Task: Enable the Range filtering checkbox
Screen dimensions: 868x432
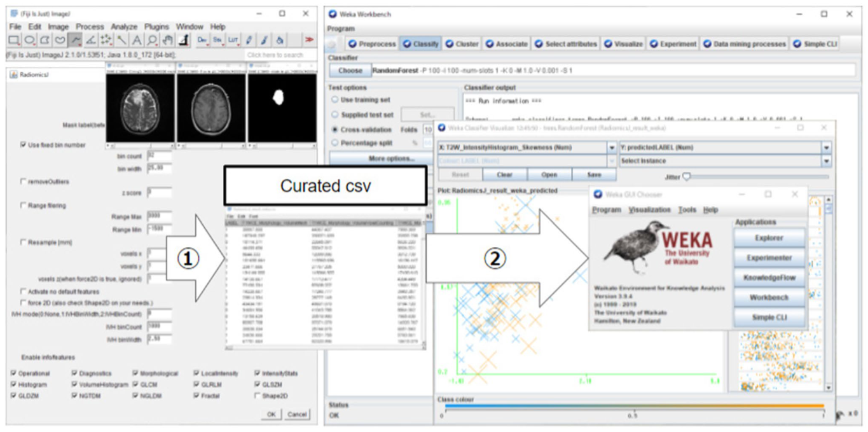Action: tap(24, 206)
